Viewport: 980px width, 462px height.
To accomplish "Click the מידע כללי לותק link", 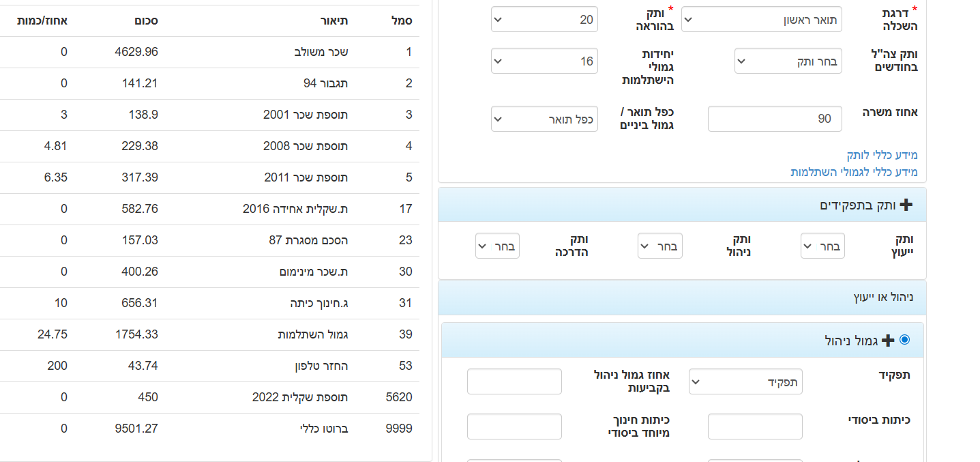I will point(882,155).
